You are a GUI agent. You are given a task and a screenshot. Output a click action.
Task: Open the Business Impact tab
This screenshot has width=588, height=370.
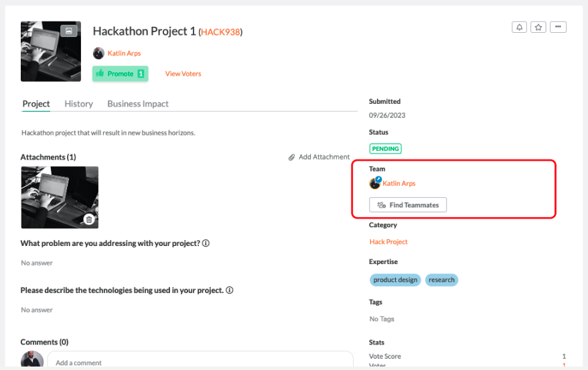click(138, 104)
